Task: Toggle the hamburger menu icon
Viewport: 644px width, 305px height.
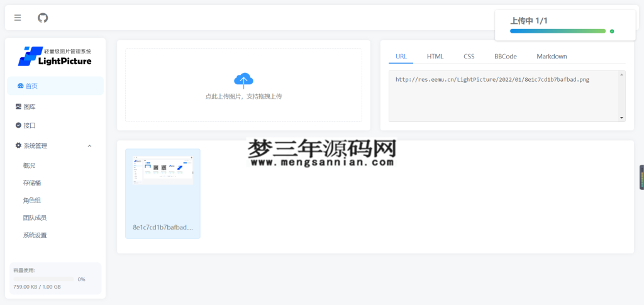Action: (17, 18)
